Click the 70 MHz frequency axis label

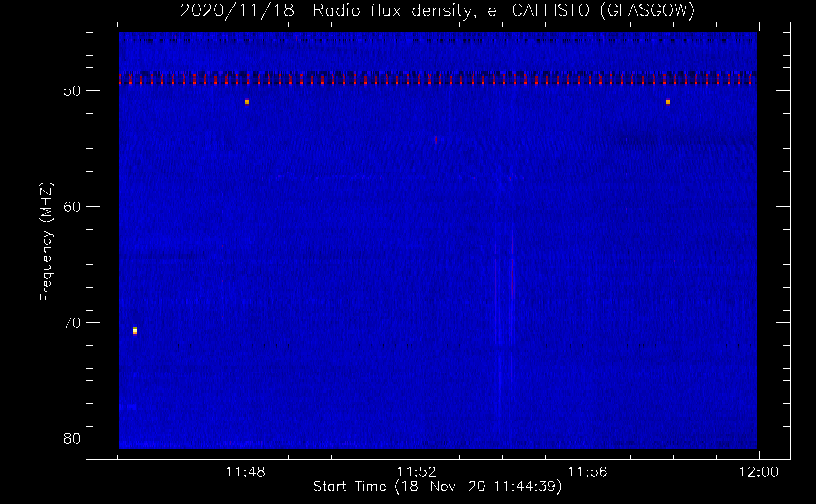(72, 323)
